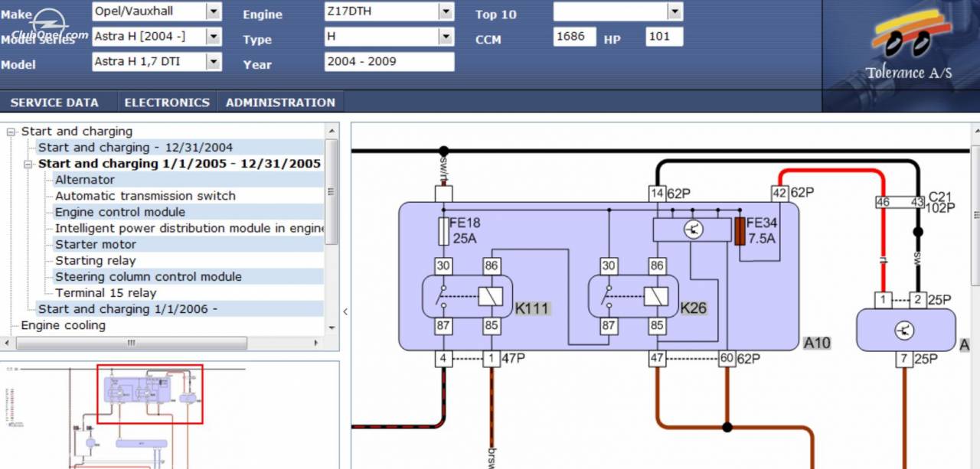This screenshot has height=469, width=980.
Task: Open the Type dropdown arrow
Action: point(446,36)
